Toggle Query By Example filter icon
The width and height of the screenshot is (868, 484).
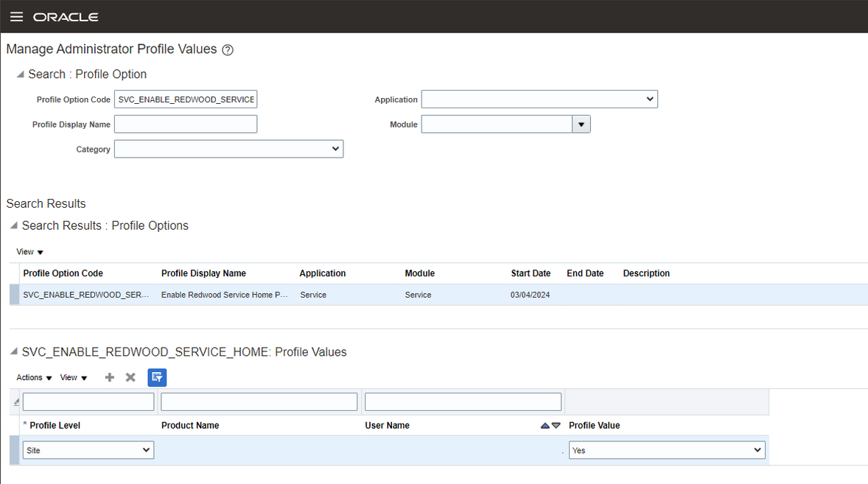[157, 377]
